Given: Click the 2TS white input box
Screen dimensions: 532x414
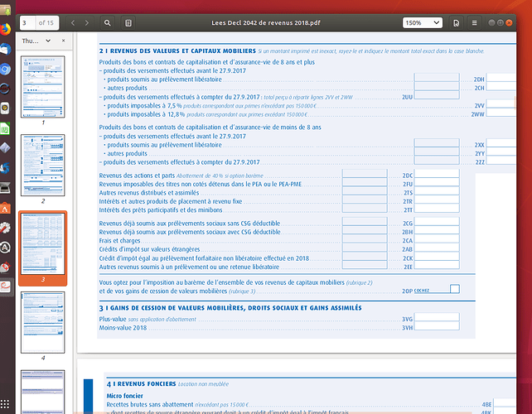Looking at the screenshot, I should coord(437,191).
